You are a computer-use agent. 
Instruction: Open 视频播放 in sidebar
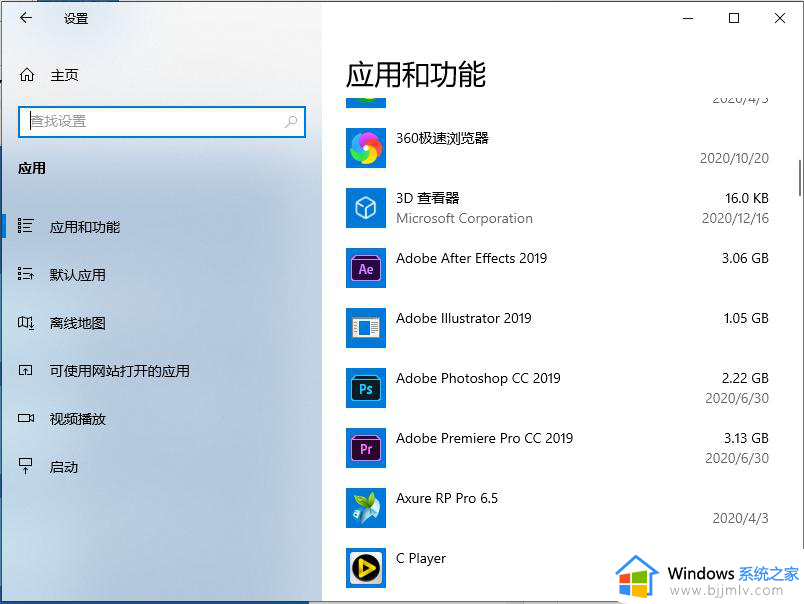[77, 419]
